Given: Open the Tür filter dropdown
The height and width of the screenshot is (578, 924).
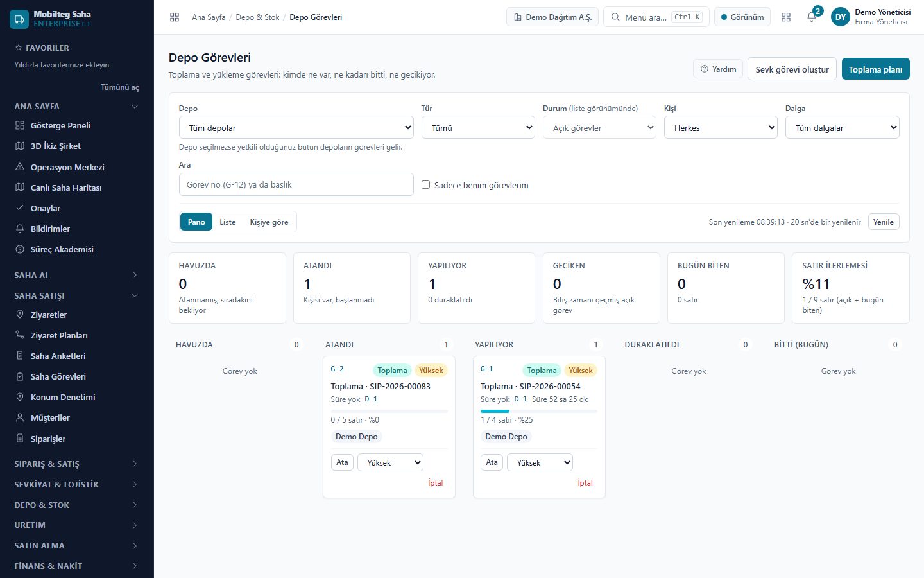Looking at the screenshot, I should coord(478,128).
